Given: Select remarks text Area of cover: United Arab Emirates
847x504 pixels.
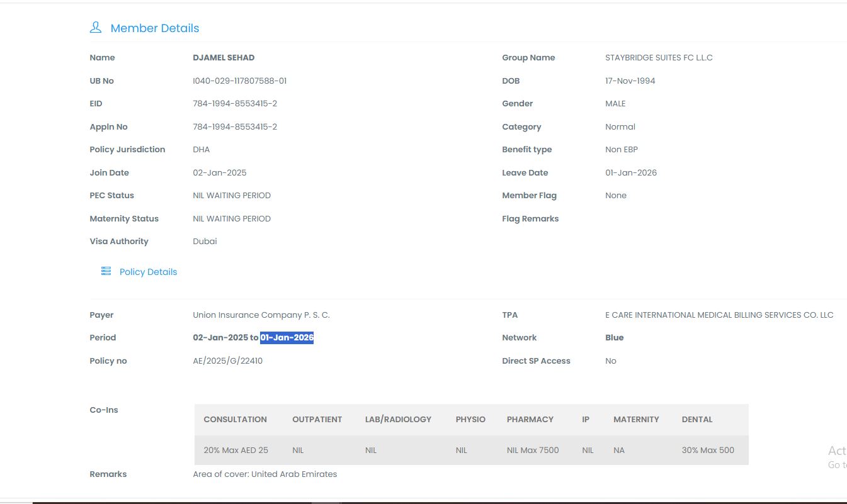Looking at the screenshot, I should click(x=265, y=474).
